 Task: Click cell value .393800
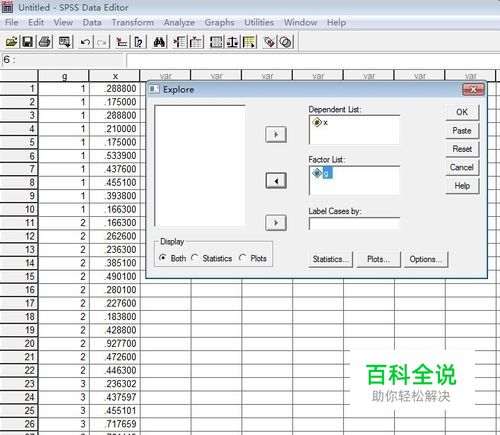pos(115,196)
